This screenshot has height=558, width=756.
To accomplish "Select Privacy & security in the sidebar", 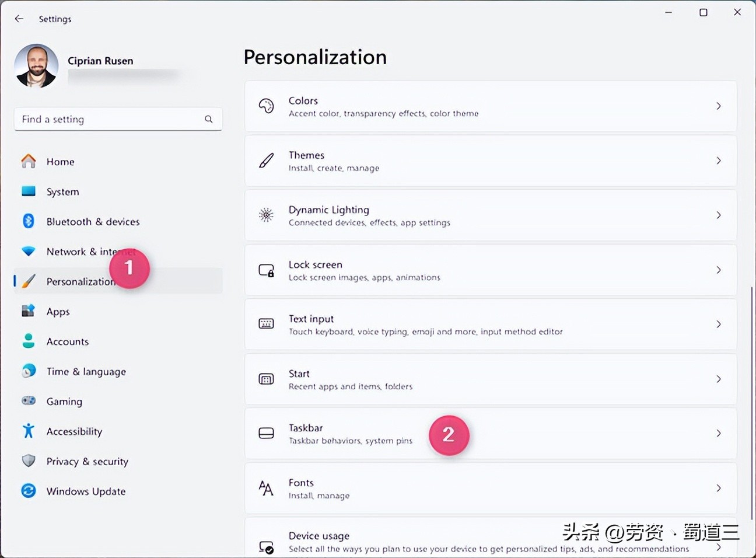I will [87, 461].
